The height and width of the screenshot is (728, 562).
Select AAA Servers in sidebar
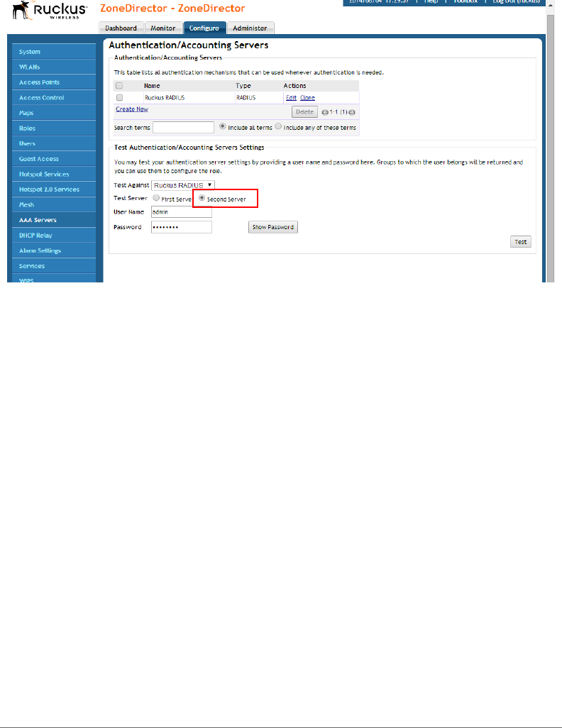(x=54, y=220)
